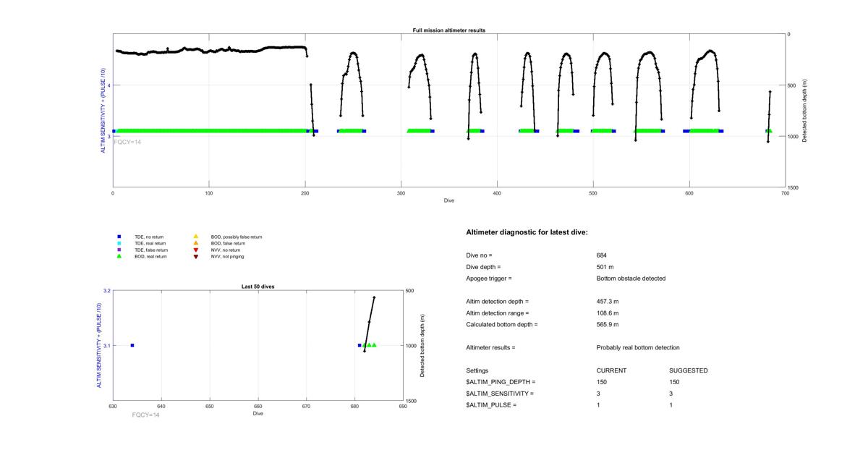Click the 'Altim detection range =' label
The width and height of the screenshot is (868, 450).
(x=498, y=313)
